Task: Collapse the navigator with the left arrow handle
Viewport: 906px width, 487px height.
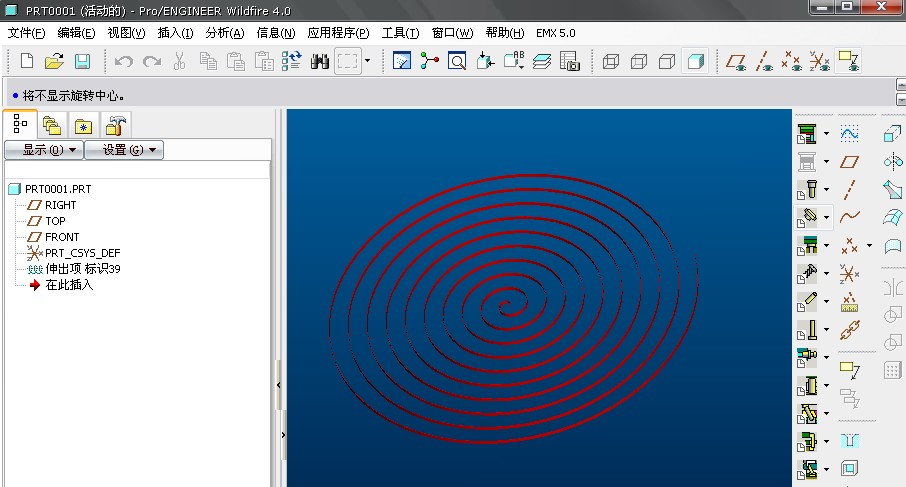Action: click(x=279, y=385)
